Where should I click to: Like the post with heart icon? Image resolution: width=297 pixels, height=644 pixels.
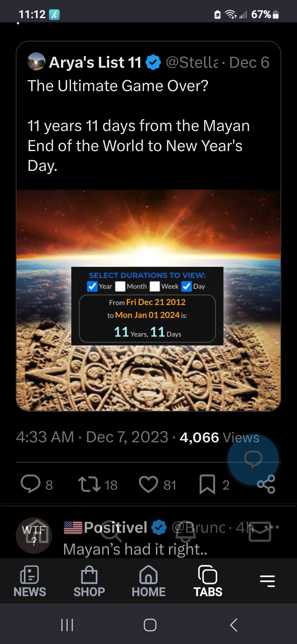point(148,484)
